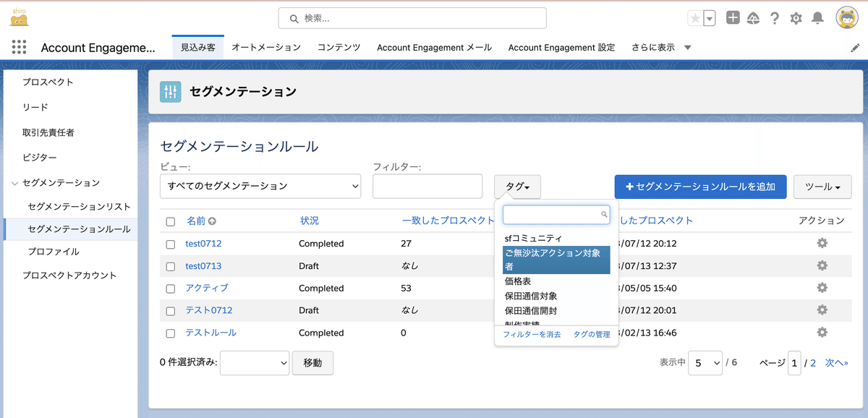Click the global 検索 search field

(x=412, y=18)
